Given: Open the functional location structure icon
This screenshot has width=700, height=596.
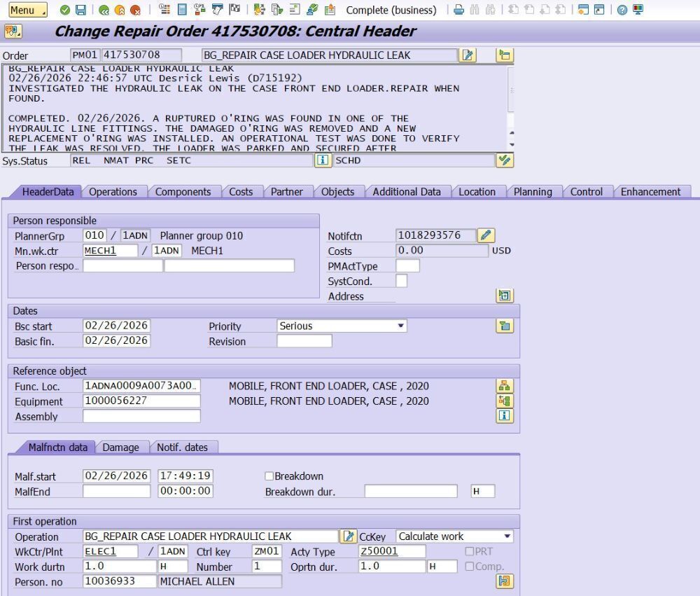Looking at the screenshot, I should coord(505,386).
